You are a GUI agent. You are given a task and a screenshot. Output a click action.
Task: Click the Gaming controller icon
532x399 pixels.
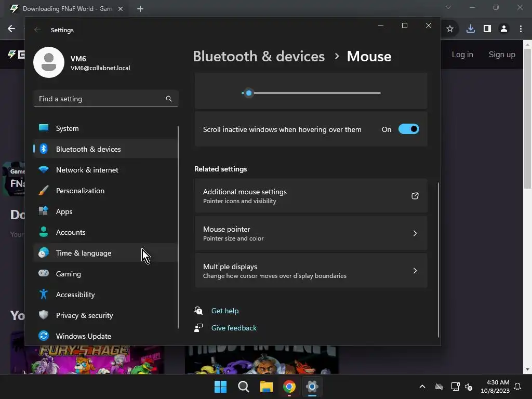click(44, 273)
